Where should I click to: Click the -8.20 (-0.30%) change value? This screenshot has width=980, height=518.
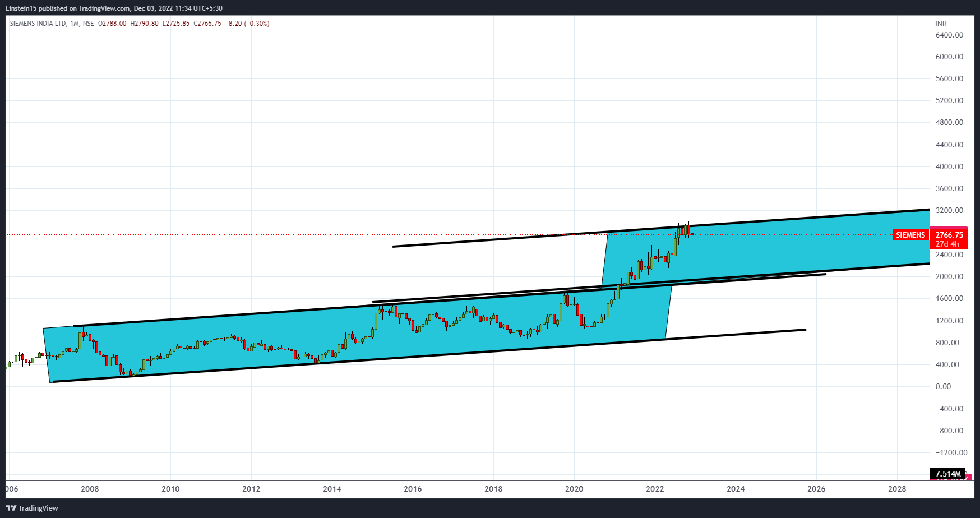point(247,24)
